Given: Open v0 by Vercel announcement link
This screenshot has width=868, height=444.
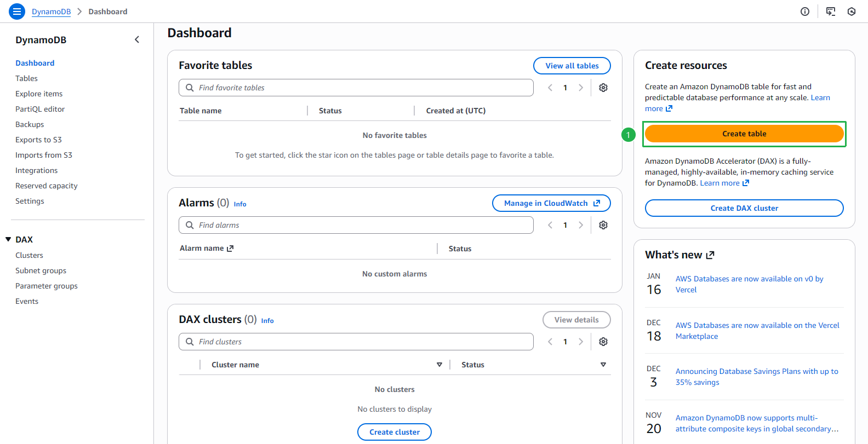Looking at the screenshot, I should pos(749,284).
